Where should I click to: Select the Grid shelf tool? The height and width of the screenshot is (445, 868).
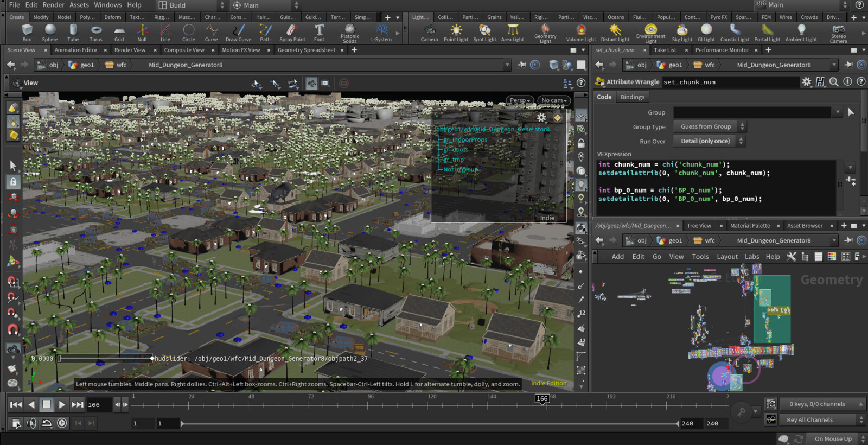click(x=119, y=33)
